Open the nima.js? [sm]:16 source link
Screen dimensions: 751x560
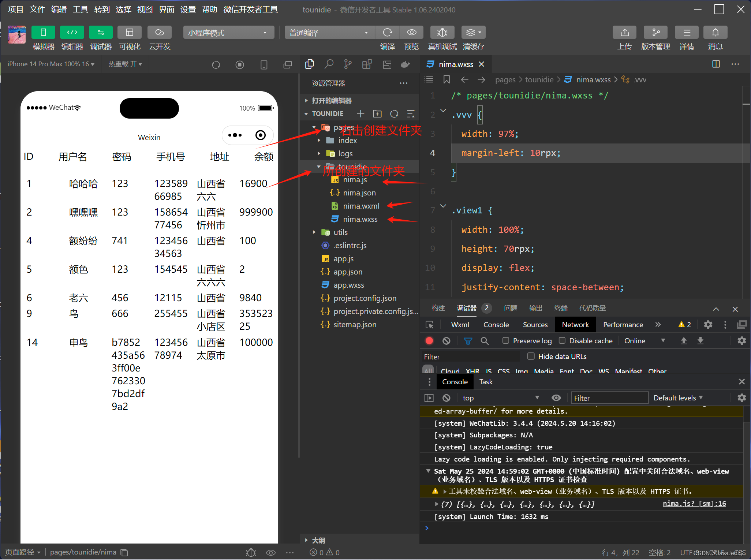click(x=694, y=504)
